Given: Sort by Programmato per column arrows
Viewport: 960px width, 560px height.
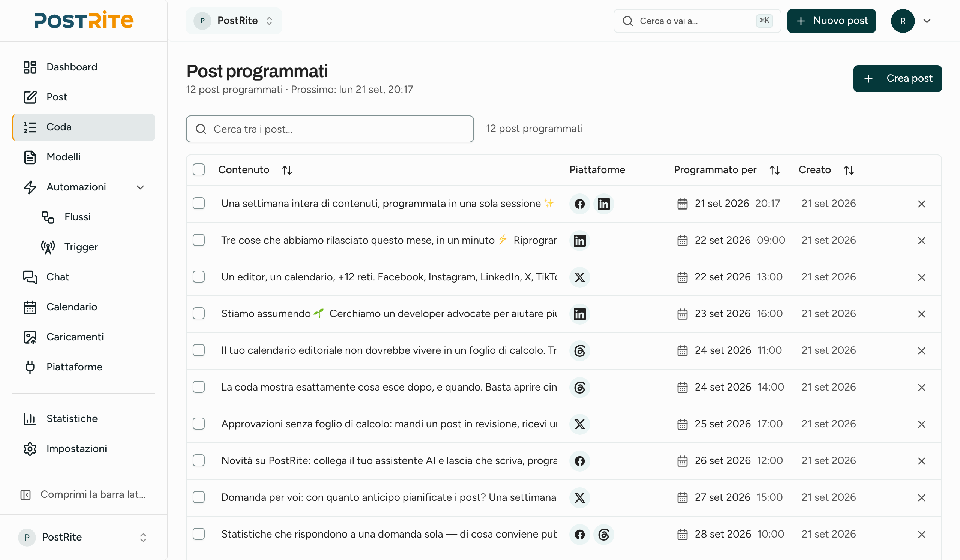Looking at the screenshot, I should (x=774, y=170).
